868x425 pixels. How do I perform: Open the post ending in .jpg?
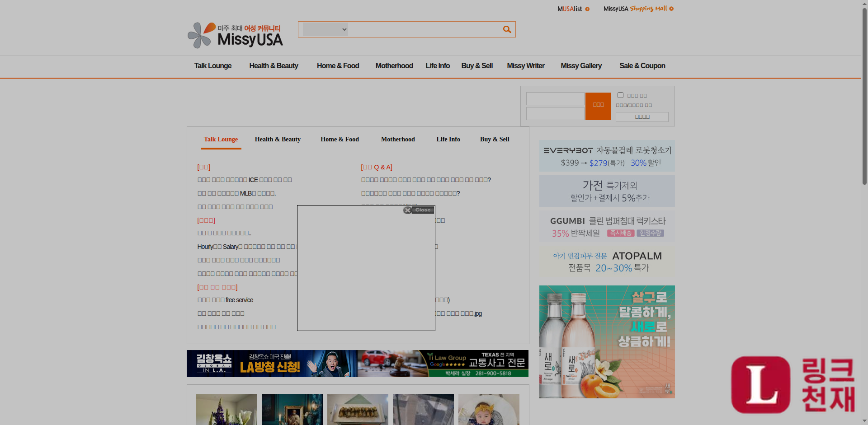point(458,313)
